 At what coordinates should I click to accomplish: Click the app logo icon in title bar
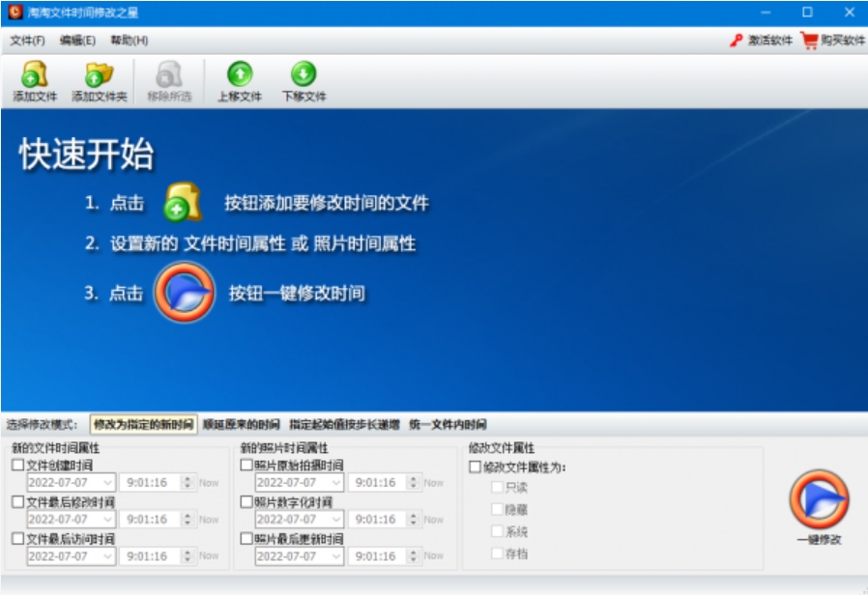(14, 12)
